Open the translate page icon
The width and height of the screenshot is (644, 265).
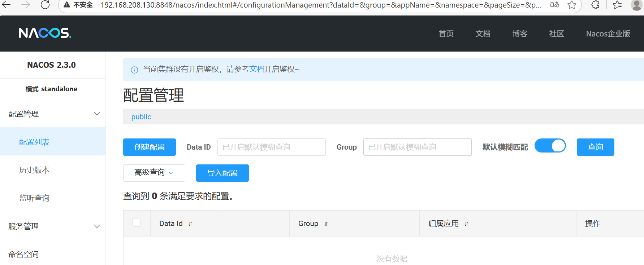554,5
